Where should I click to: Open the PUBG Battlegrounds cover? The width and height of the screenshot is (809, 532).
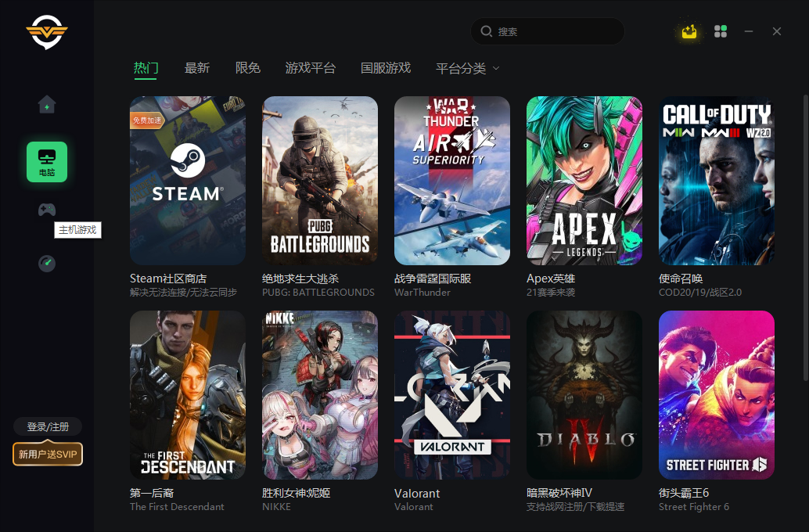click(320, 181)
